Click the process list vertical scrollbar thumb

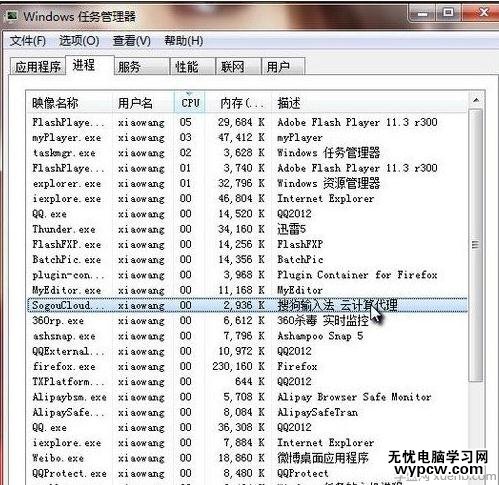tap(476, 245)
